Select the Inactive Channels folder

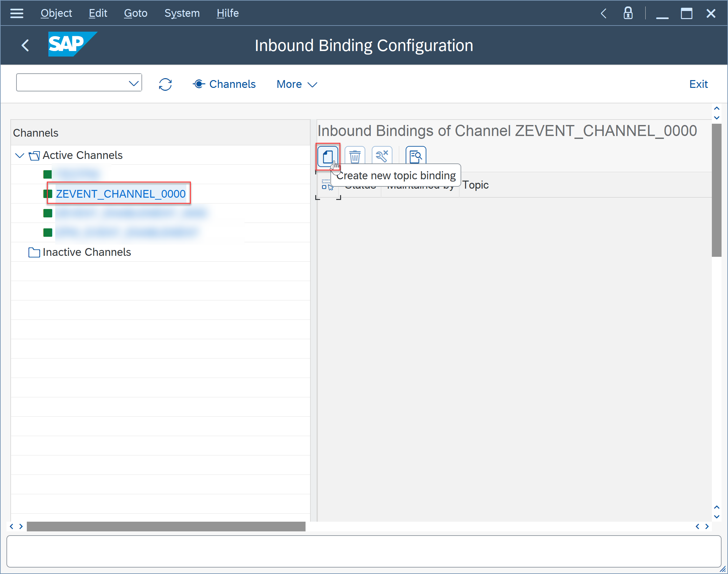(87, 252)
